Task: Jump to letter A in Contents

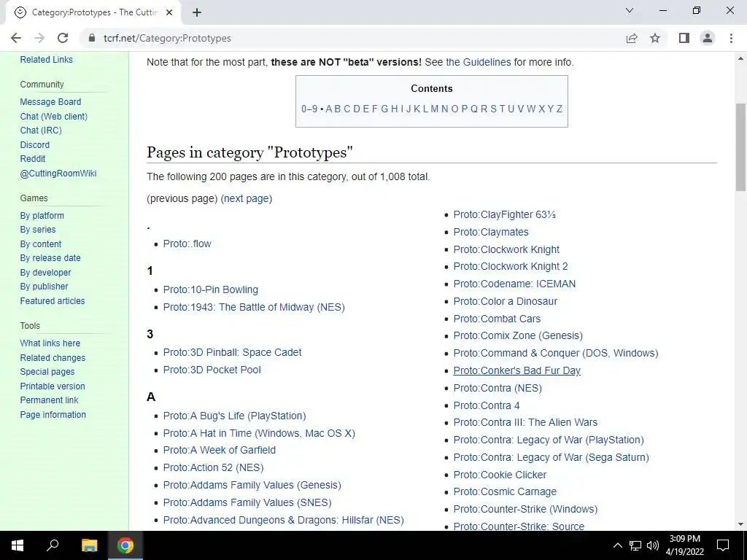Action: [329, 109]
